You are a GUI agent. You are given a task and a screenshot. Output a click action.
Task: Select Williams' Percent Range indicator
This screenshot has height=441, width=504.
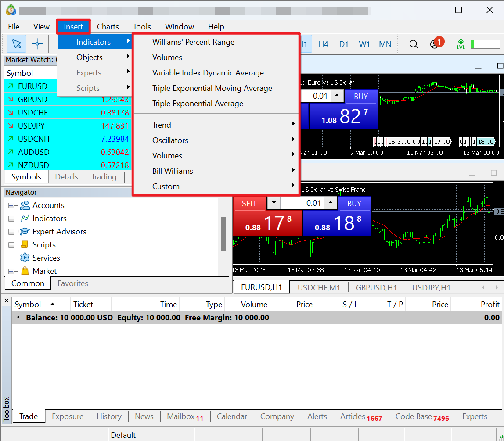tap(193, 42)
